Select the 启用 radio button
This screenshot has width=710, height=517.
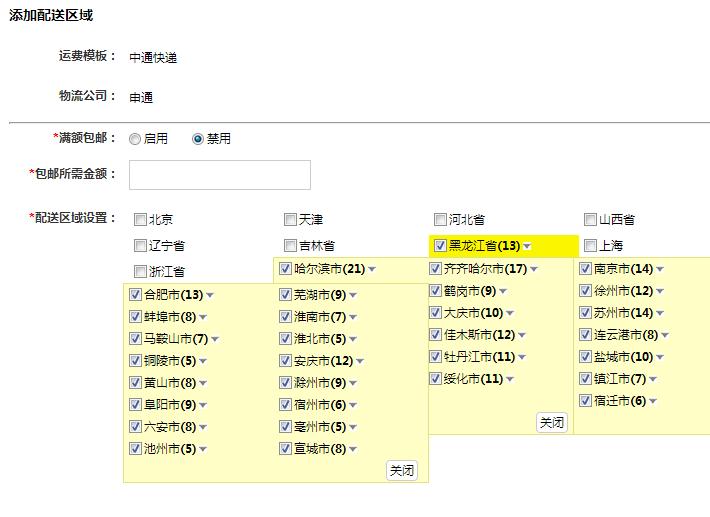[135, 139]
